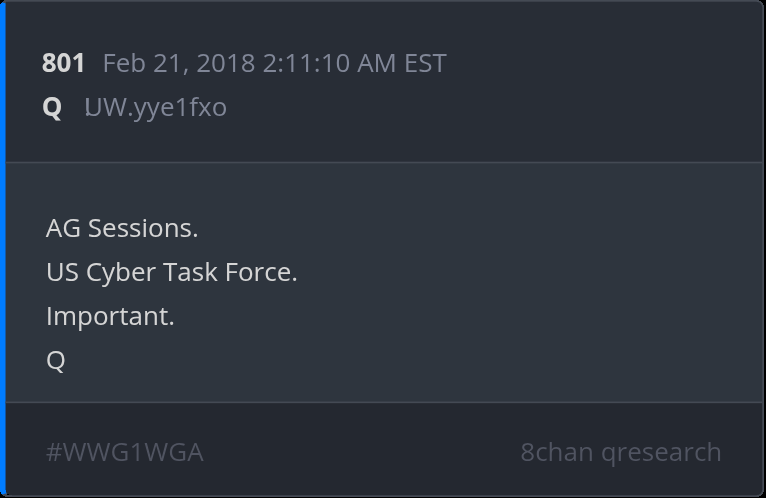Viewport: 766px width, 498px height.
Task: Select the "US Cyber Task Force." line
Action: pos(171,272)
